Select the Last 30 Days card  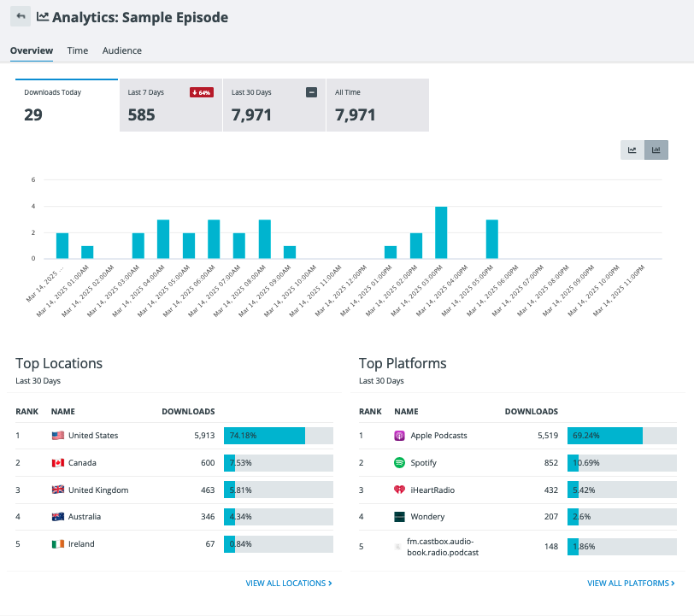[x=274, y=105]
